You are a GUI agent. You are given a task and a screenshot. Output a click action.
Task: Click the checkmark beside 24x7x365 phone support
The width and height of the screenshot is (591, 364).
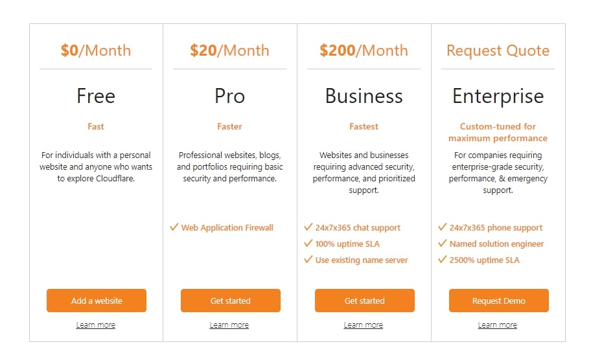(x=442, y=227)
